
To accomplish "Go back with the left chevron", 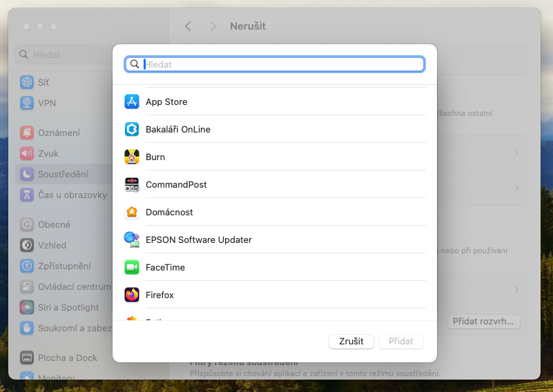I will [188, 26].
